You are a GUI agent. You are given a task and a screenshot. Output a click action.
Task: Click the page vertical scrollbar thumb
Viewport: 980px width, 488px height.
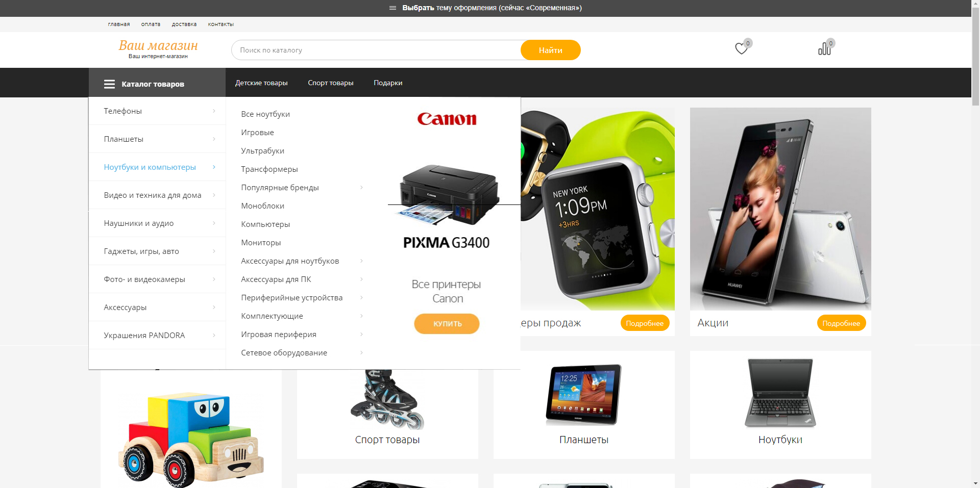point(975,54)
